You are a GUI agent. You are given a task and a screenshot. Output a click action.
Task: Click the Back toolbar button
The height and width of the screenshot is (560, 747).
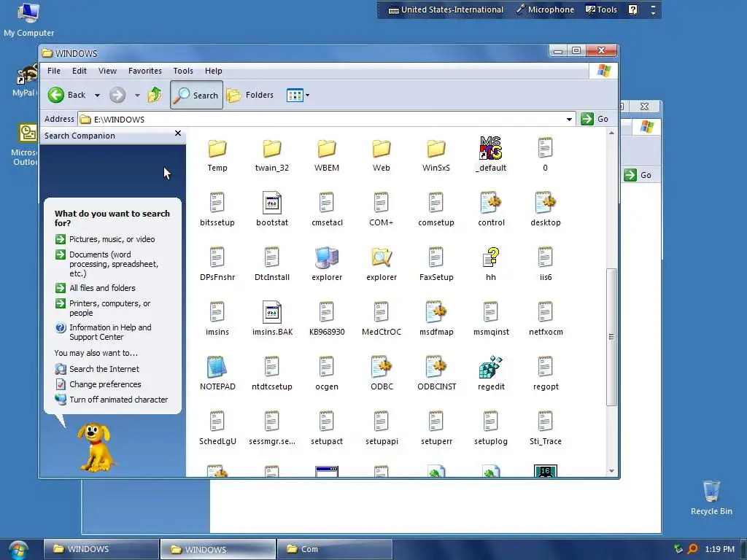pyautogui.click(x=68, y=95)
